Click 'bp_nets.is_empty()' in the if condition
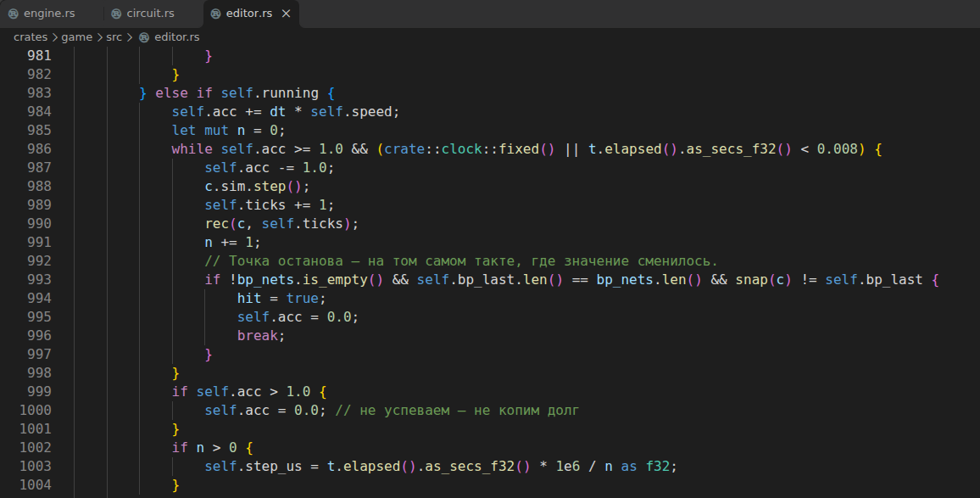 pyautogui.click(x=310, y=280)
